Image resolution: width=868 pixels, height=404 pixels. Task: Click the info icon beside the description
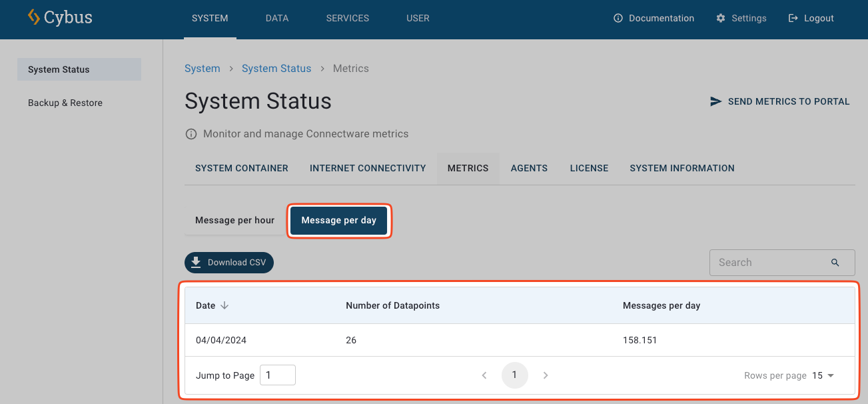coord(191,134)
